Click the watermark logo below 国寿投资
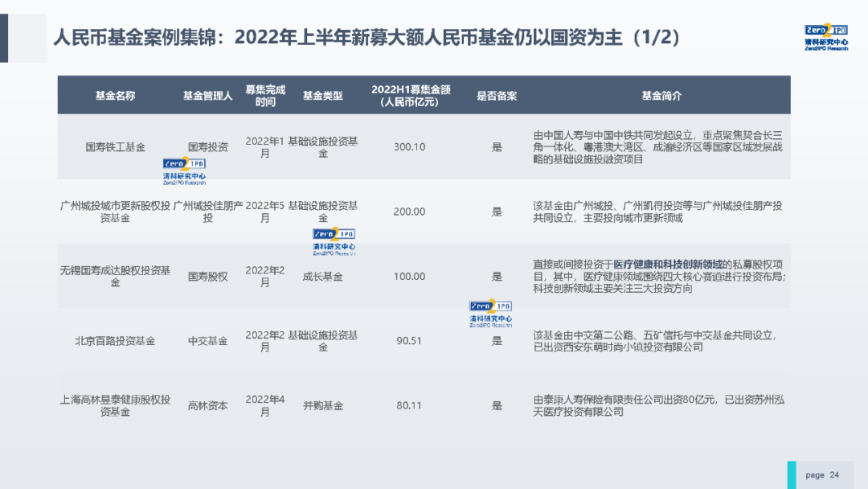 (184, 171)
